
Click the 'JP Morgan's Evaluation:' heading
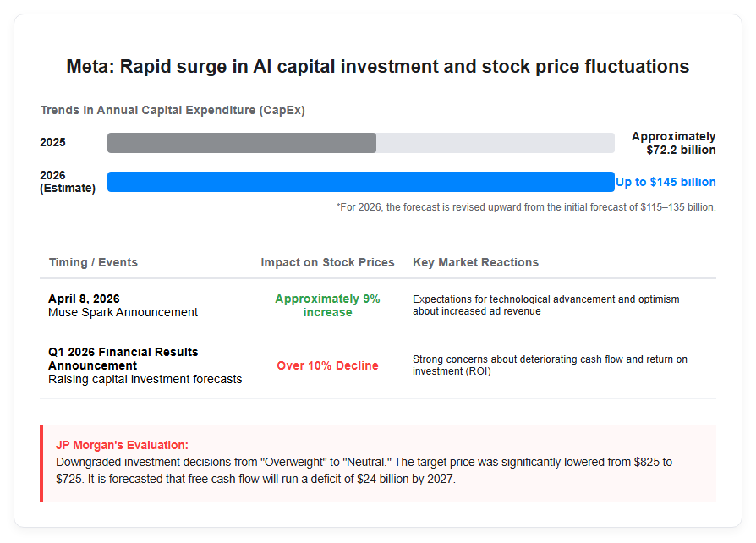pos(122,445)
